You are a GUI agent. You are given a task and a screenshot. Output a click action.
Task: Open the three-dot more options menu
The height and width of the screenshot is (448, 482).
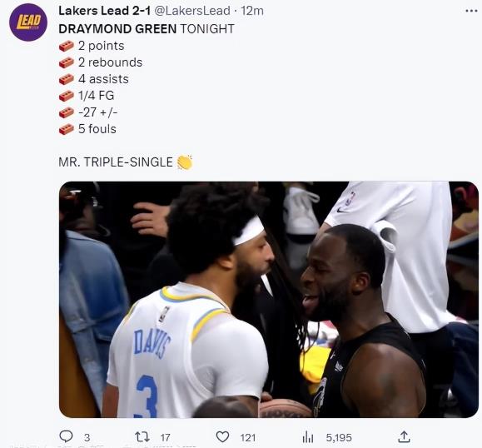471,11
